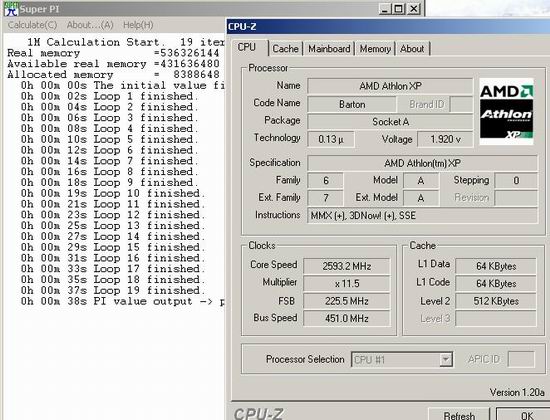Click the L1 Code value 64 KBytes
This screenshot has height=420, width=550.
click(x=496, y=284)
